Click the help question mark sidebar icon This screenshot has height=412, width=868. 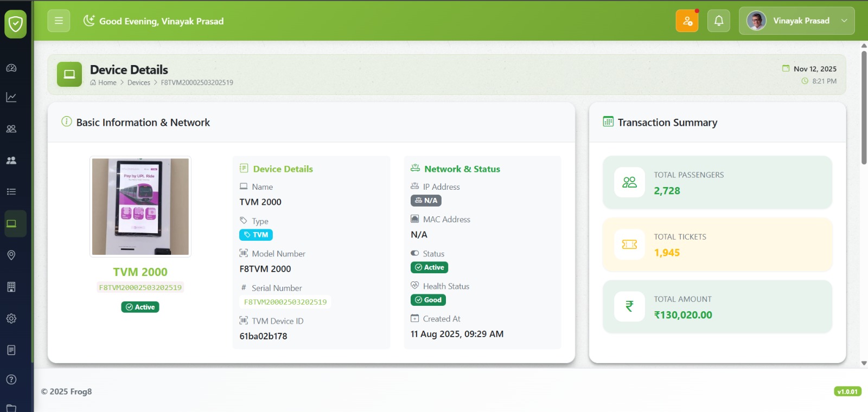11,379
